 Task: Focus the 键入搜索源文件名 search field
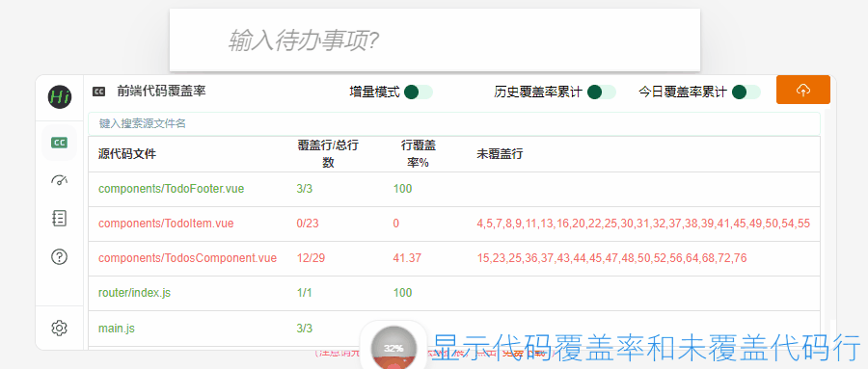[454, 123]
